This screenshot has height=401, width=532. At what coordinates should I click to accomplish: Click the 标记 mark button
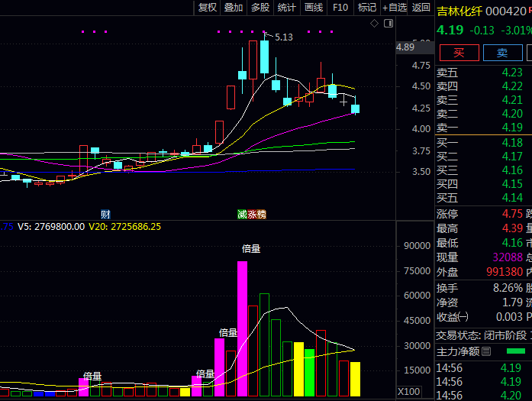pos(367,8)
